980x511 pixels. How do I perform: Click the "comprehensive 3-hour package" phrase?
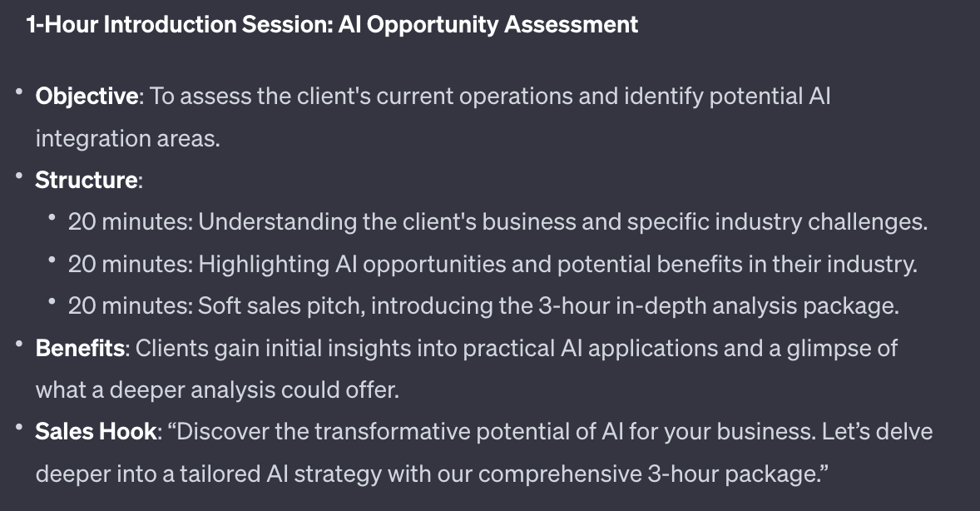pyautogui.click(x=653, y=474)
